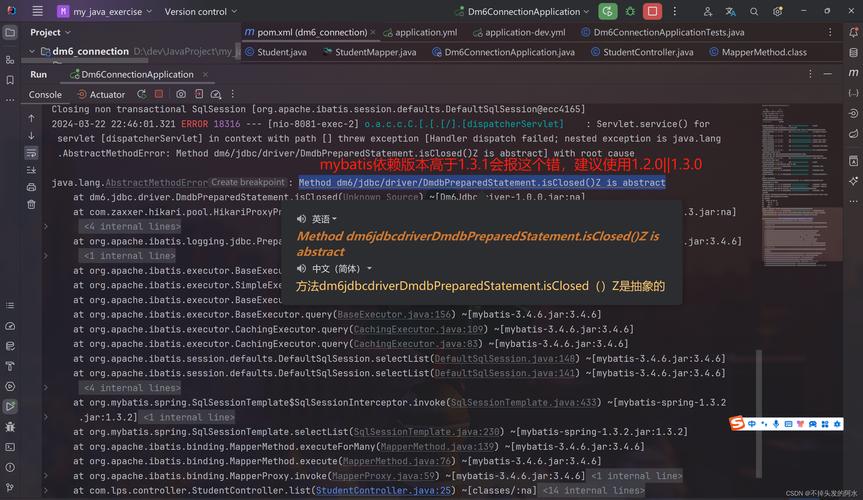
Task: Rerun Dm6ConnectionApplication with green restart icon
Action: coord(608,11)
